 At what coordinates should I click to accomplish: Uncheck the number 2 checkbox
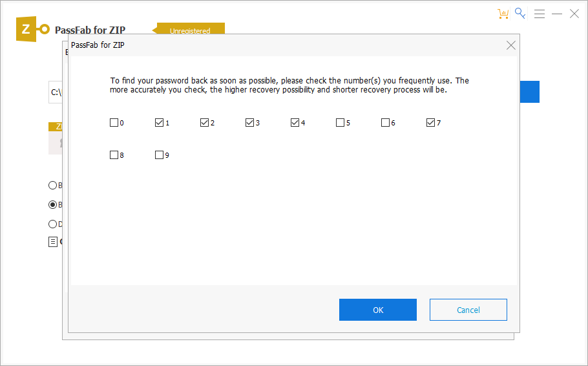coord(204,123)
